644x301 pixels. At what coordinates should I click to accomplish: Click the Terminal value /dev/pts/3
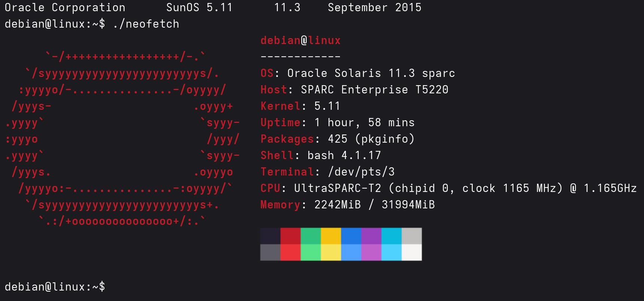tap(361, 172)
